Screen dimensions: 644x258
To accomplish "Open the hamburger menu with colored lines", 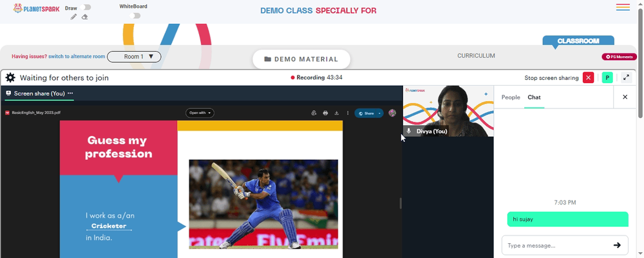I will tap(623, 7).
